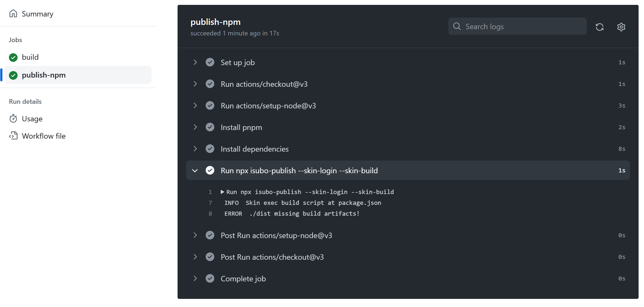Click the Install pnpm step title

coord(241,127)
